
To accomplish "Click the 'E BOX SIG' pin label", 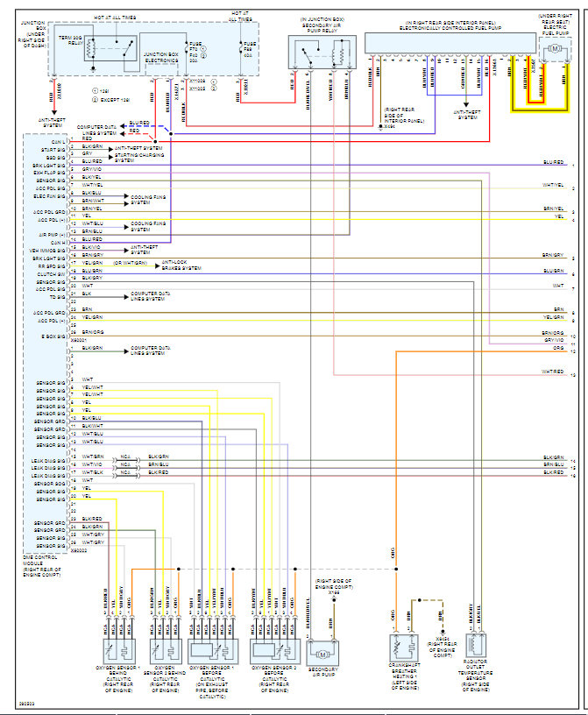I will [x=53, y=336].
